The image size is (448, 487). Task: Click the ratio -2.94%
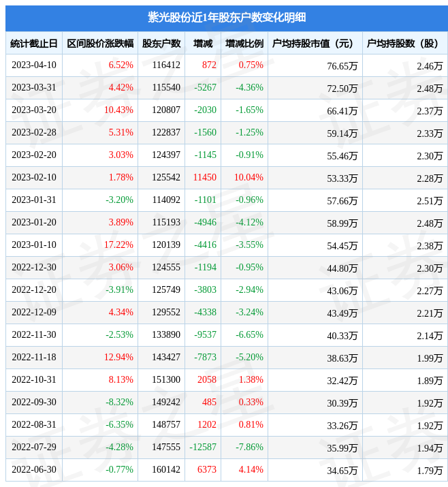click(249, 289)
